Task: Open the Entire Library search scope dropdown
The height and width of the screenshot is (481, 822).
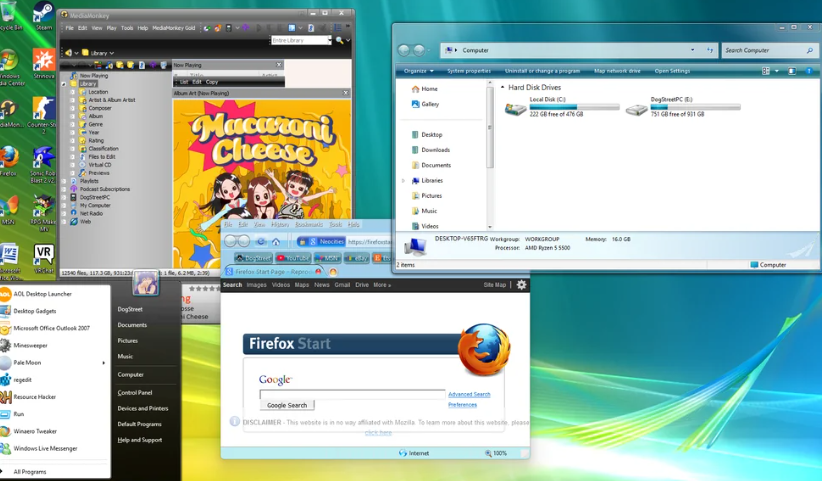Action: click(330, 40)
